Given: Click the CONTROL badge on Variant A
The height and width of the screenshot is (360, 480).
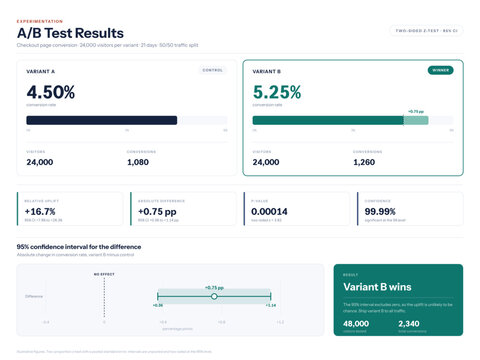Looking at the screenshot, I should tap(213, 70).
